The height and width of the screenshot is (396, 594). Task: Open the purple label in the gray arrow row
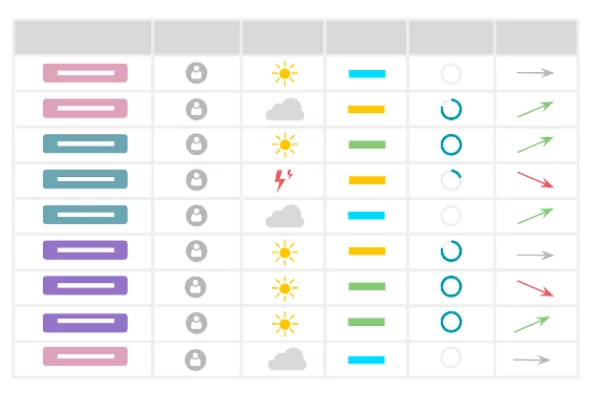point(85,250)
